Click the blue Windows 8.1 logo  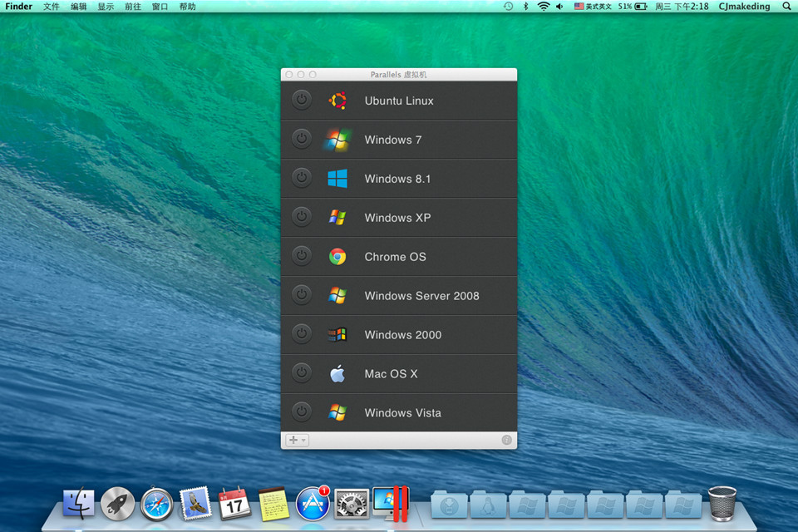337,179
